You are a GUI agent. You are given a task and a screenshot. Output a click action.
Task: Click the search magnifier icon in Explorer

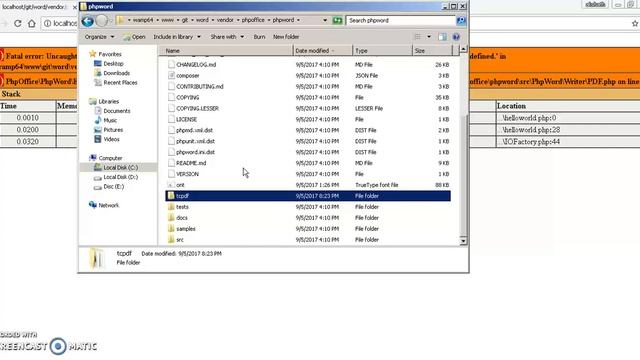point(461,20)
